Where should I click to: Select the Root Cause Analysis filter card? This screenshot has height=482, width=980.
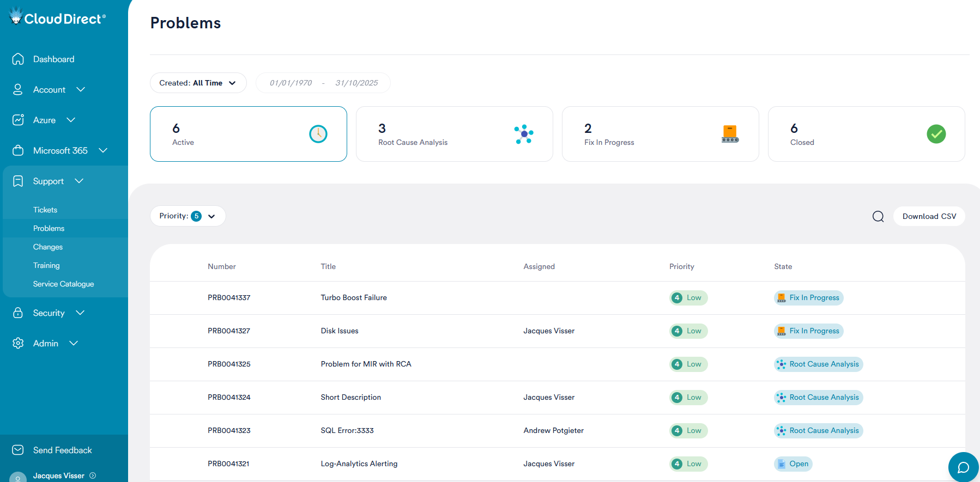click(x=454, y=134)
